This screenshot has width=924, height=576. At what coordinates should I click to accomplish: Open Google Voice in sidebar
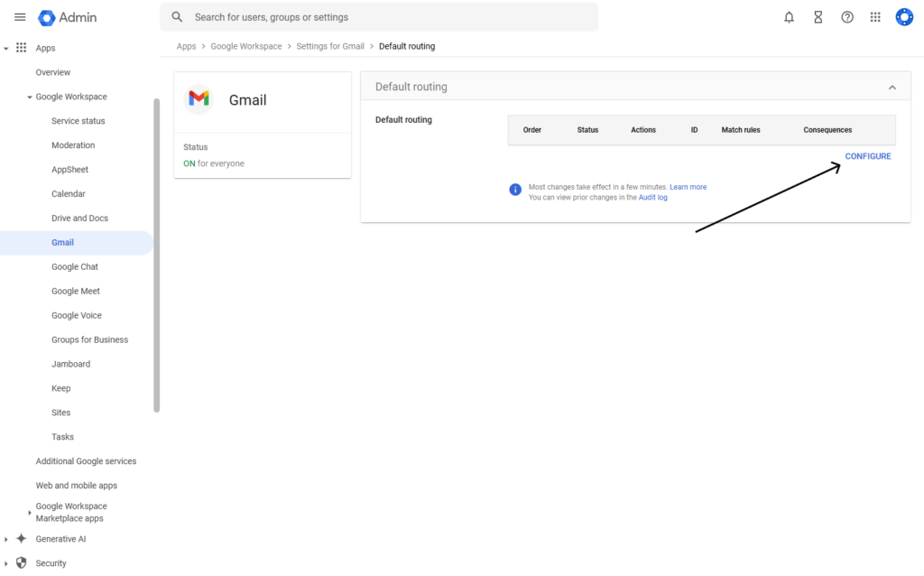(77, 315)
